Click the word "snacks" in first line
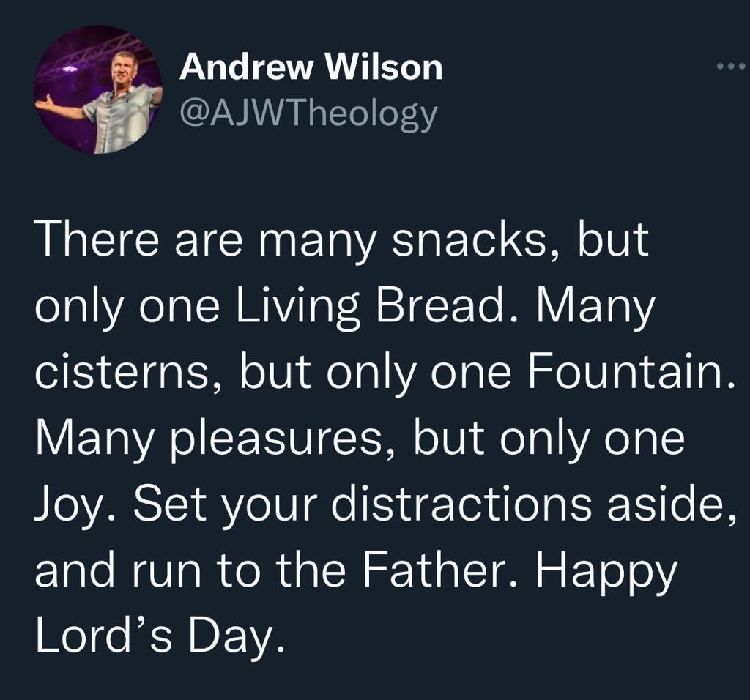Viewport: 750px width, 700px height. tap(468, 240)
